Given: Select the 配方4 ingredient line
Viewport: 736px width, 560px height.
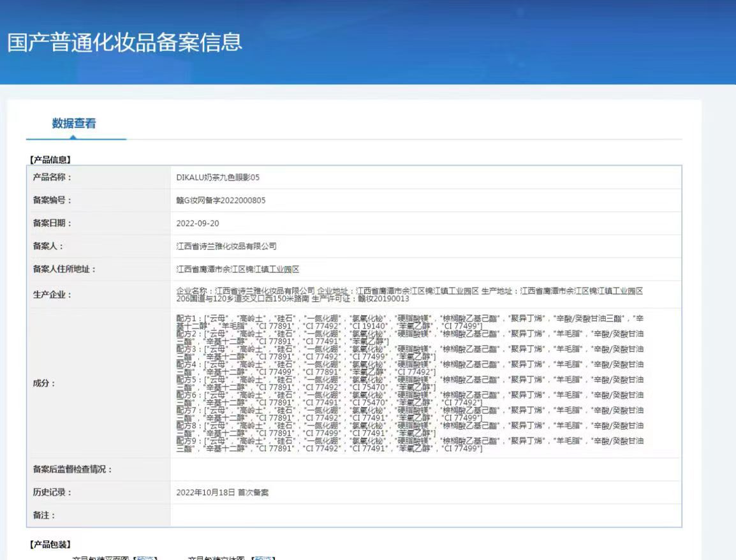Looking at the screenshot, I should click(x=410, y=368).
